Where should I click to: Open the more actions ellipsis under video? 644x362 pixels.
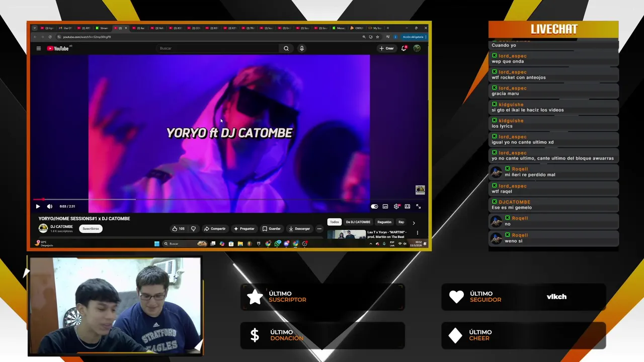coord(319,229)
